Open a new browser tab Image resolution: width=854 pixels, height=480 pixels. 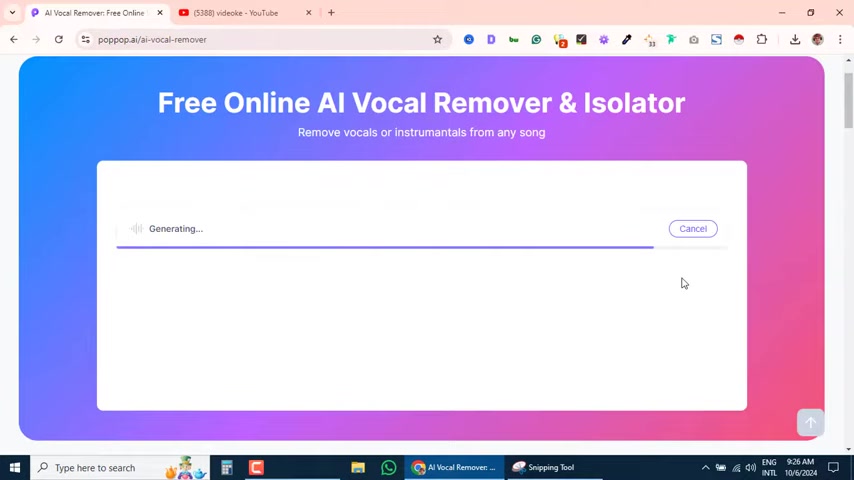click(331, 13)
